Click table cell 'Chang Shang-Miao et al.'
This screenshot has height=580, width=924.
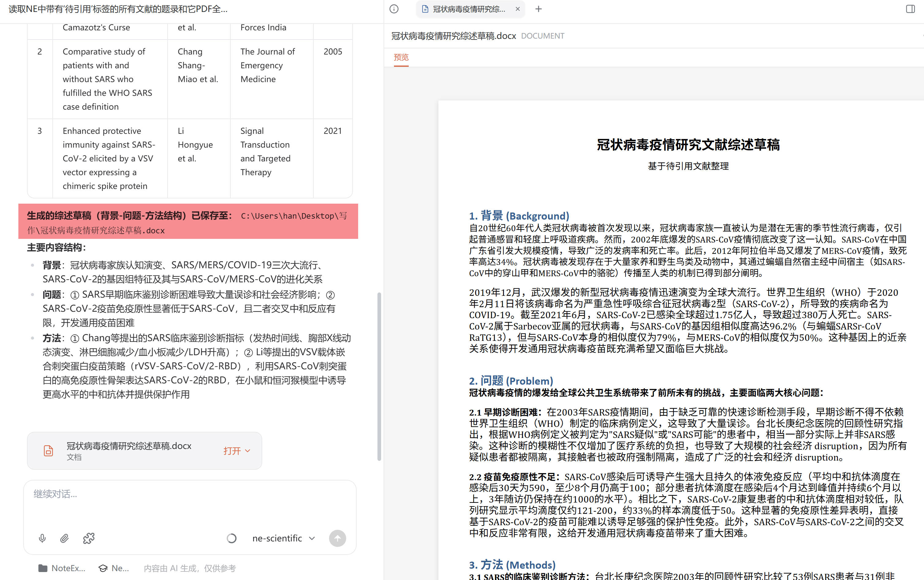199,79
